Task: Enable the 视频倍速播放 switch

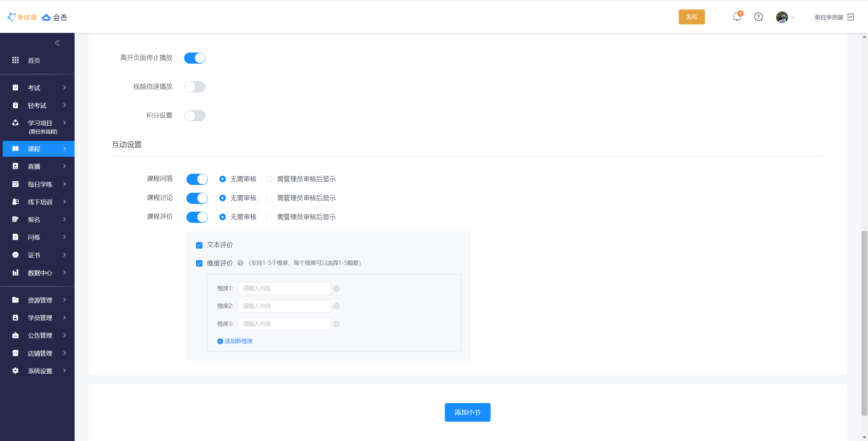Action: (x=195, y=87)
